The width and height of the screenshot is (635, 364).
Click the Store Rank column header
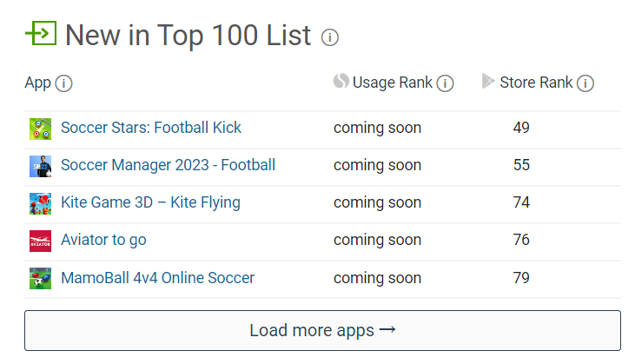536,83
